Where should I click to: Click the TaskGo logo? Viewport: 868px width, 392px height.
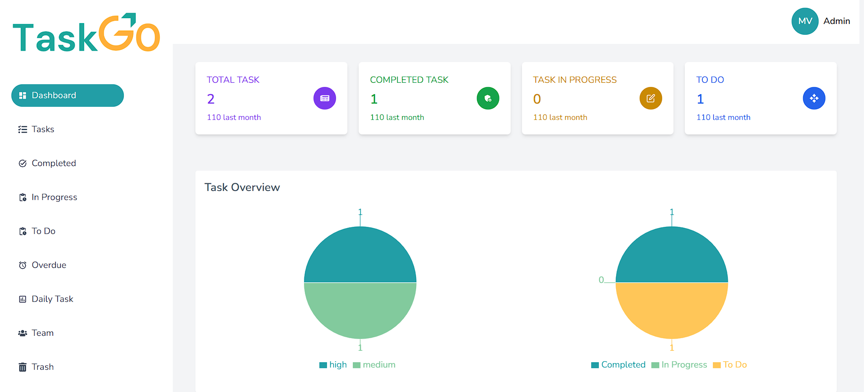(x=86, y=33)
